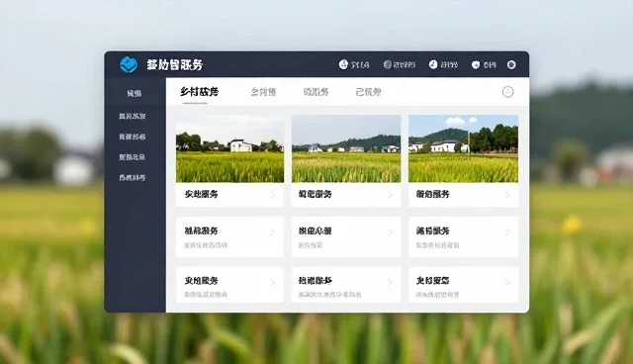
Task: Open the first header menu label
Action: point(360,65)
